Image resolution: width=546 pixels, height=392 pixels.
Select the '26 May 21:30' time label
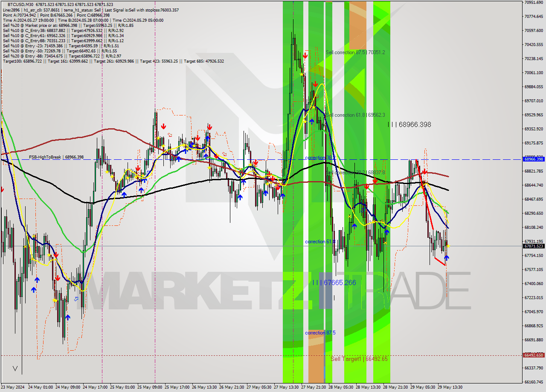coord(232,387)
